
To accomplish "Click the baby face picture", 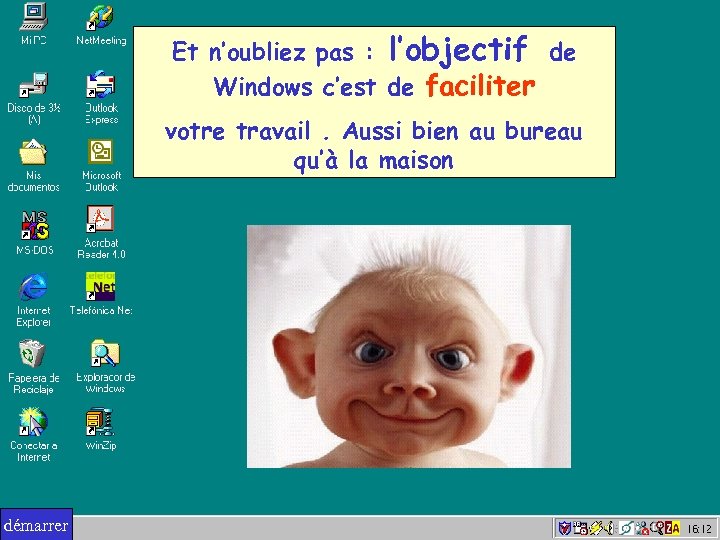I will coord(409,346).
